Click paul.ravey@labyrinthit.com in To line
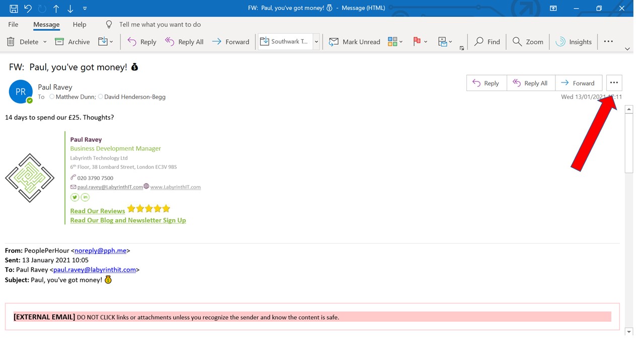 coord(95,269)
